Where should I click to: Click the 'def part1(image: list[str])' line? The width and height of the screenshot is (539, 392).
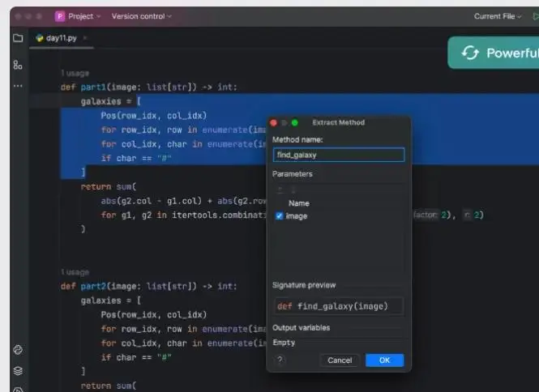coord(149,87)
